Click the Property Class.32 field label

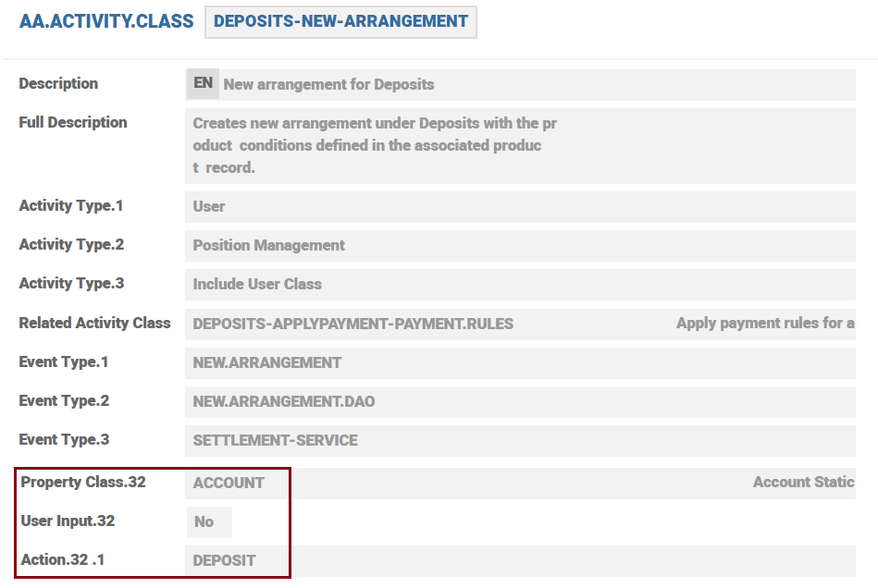pos(83,482)
